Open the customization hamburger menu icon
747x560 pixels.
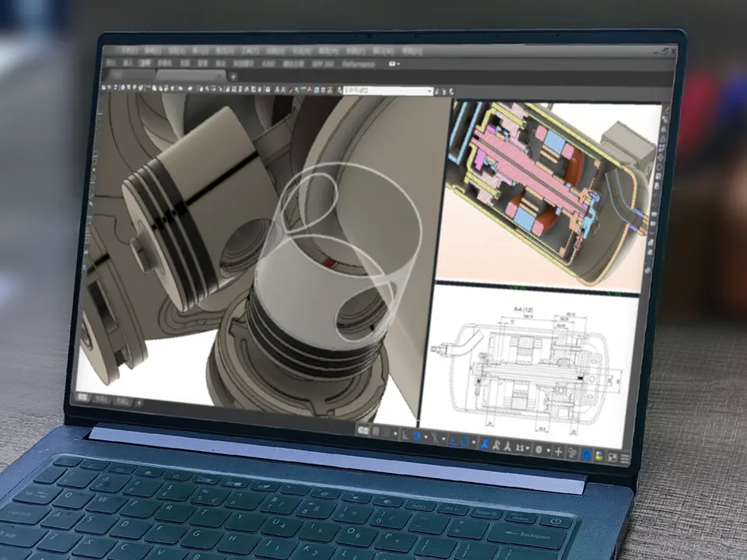click(x=625, y=459)
